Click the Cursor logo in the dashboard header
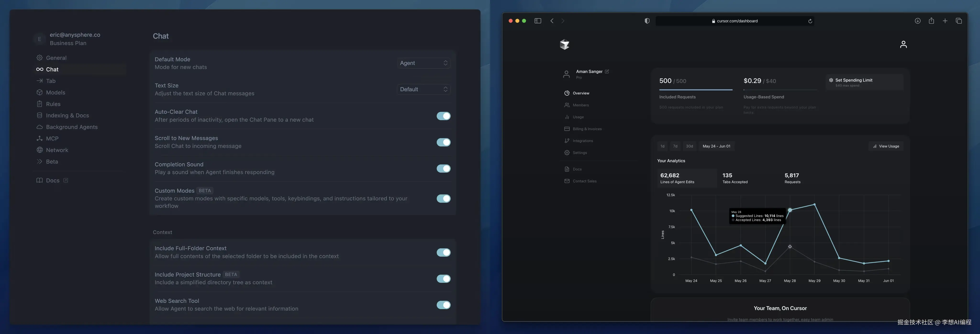Viewport: 980px width, 334px height. coord(565,45)
